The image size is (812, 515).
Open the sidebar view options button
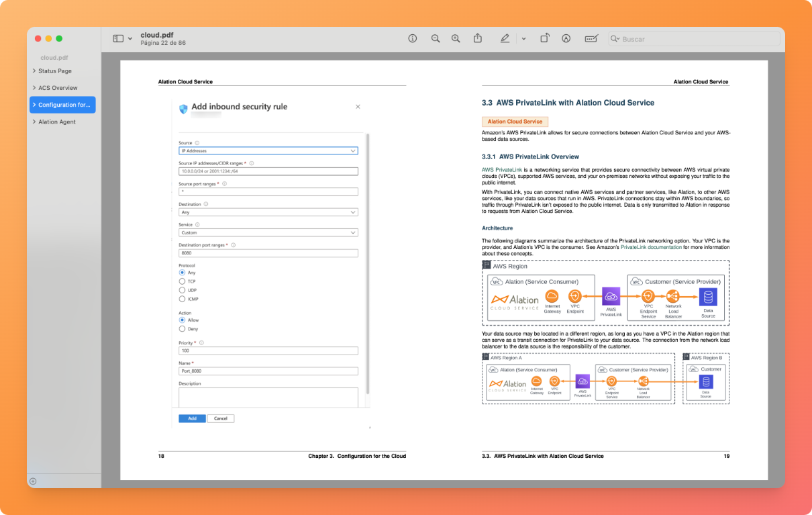tap(118, 39)
